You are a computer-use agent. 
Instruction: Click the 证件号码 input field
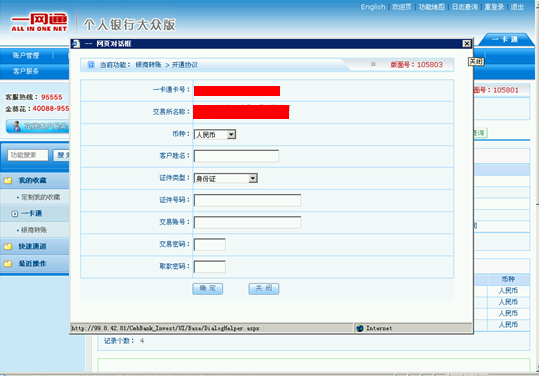(248, 200)
